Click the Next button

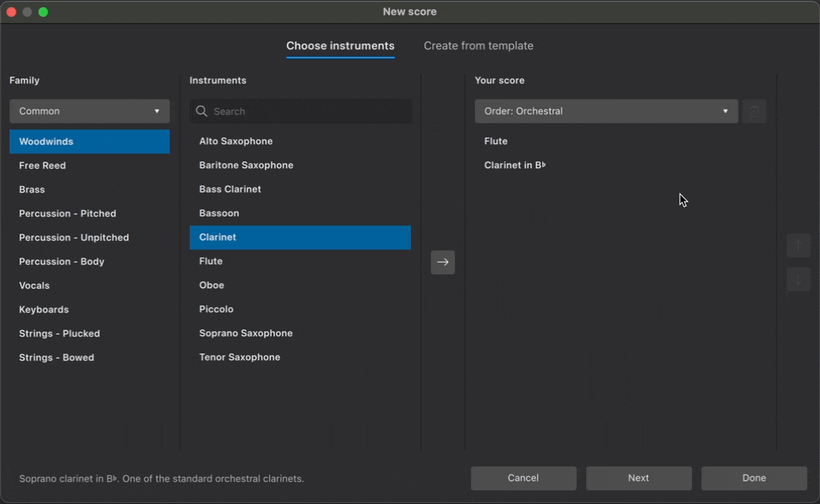(638, 478)
